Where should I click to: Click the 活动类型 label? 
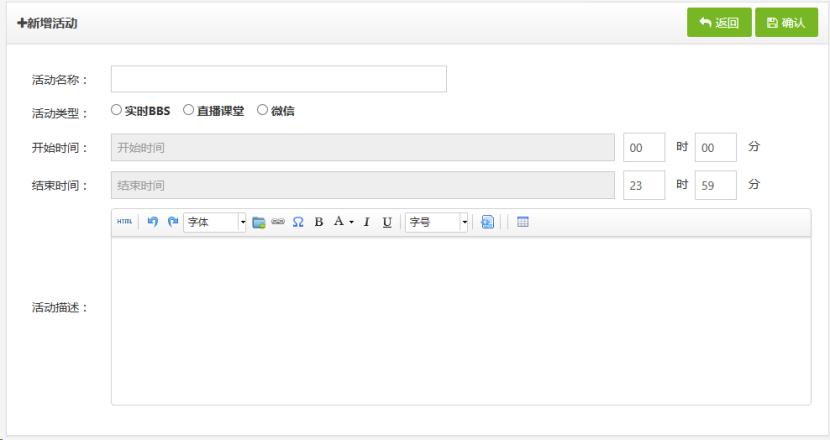(x=59, y=113)
